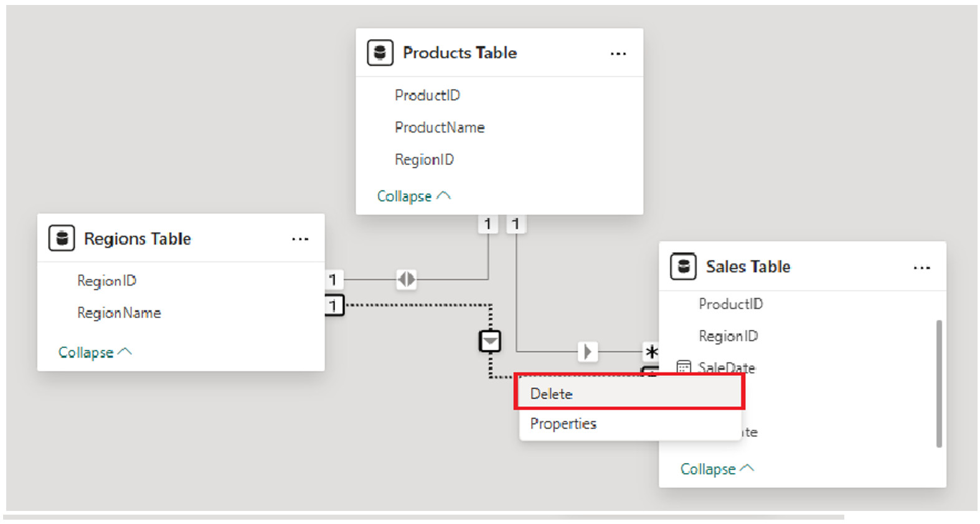
Task: Choose Delete from the context menu
Action: tap(629, 393)
